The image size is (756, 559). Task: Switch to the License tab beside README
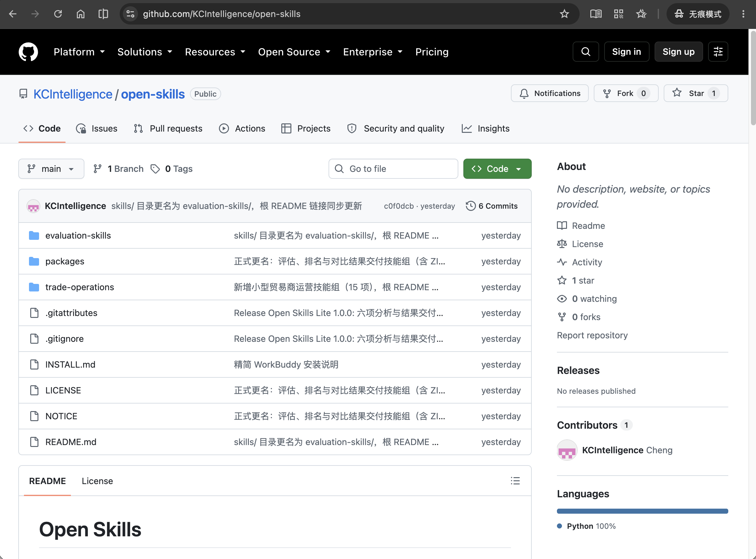point(97,481)
